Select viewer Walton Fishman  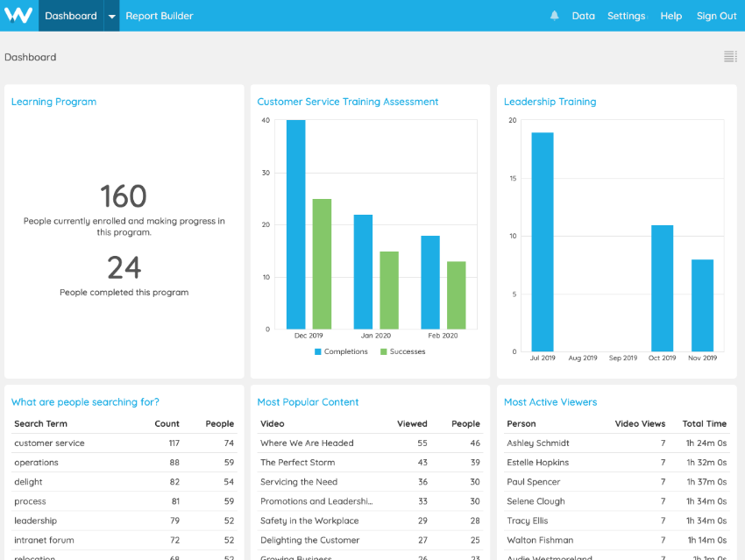[617, 540]
